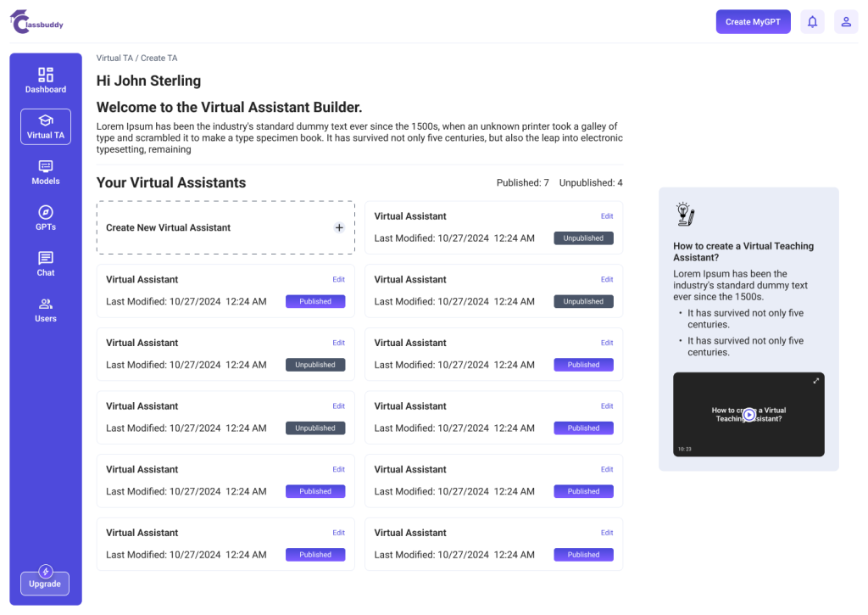Play the Virtual Teaching Assistant video
Viewport: 868px width, 615px height.
(749, 415)
